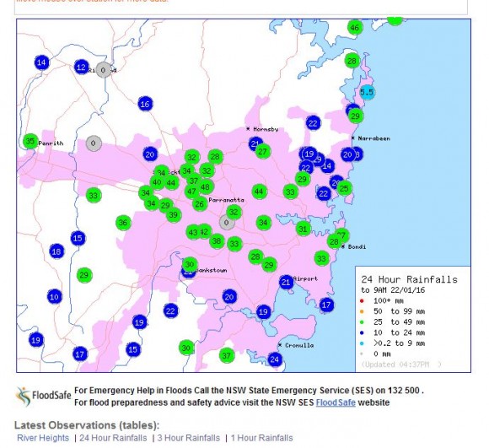This screenshot has width=489, height=448.
Task: Open the 3 Hour Rainfalls table link
Action: 189,438
